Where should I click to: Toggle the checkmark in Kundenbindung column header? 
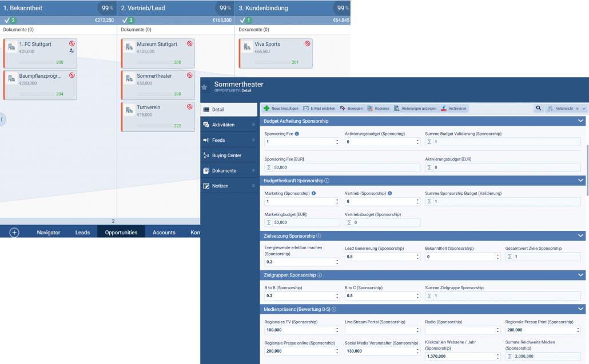pos(242,20)
